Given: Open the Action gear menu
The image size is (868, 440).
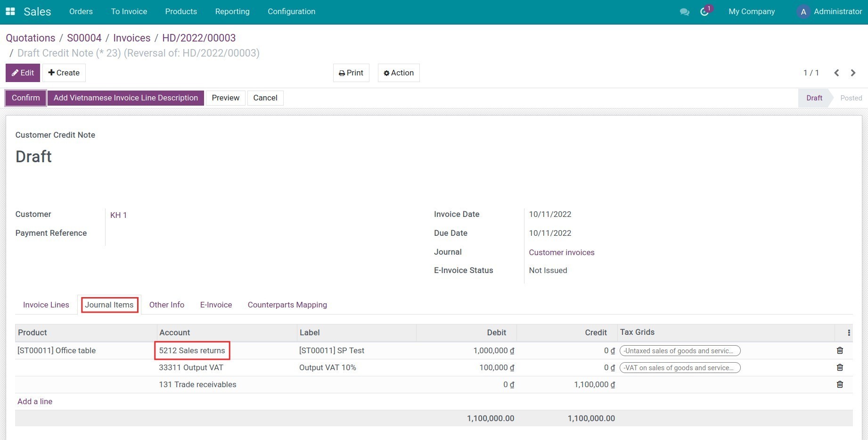Looking at the screenshot, I should [398, 73].
